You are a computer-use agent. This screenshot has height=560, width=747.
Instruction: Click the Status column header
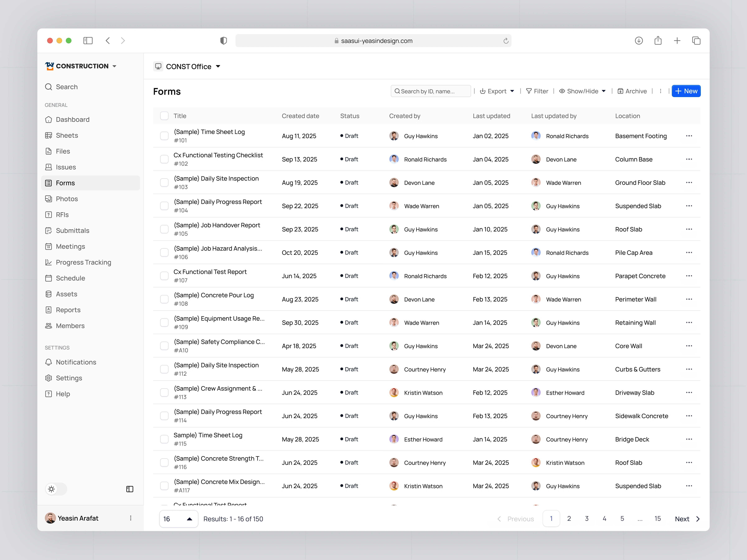(350, 116)
